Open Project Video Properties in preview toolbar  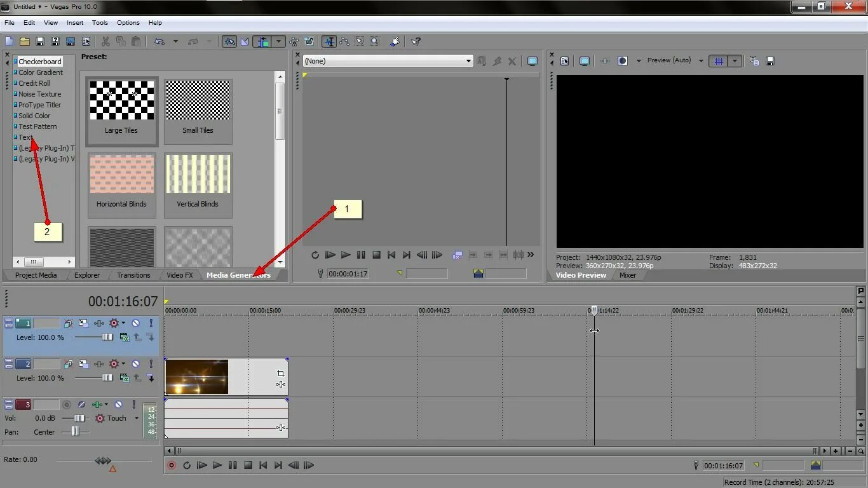[x=565, y=61]
